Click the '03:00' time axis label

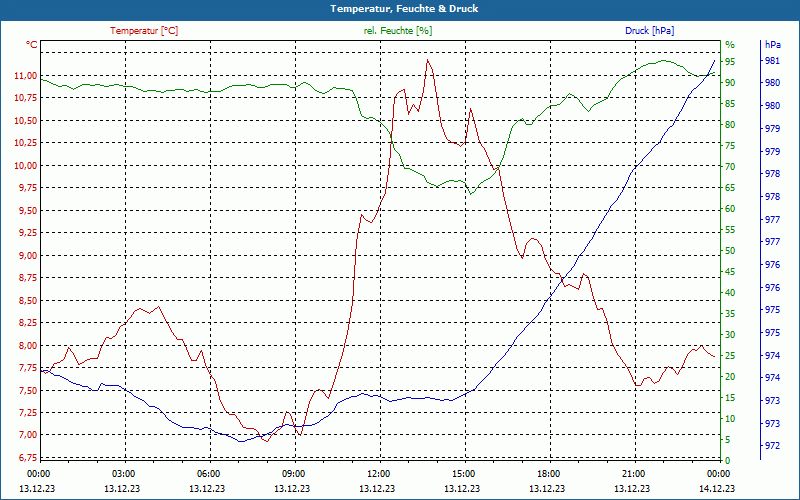tap(123, 474)
